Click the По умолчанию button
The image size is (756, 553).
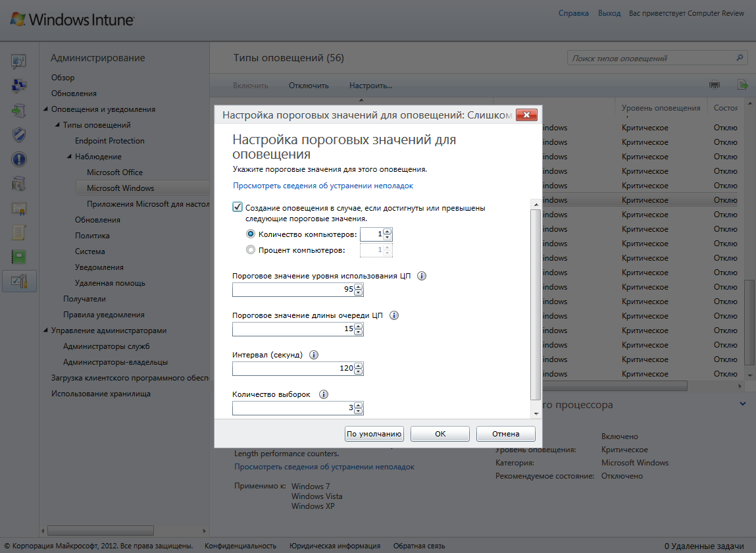click(x=374, y=434)
